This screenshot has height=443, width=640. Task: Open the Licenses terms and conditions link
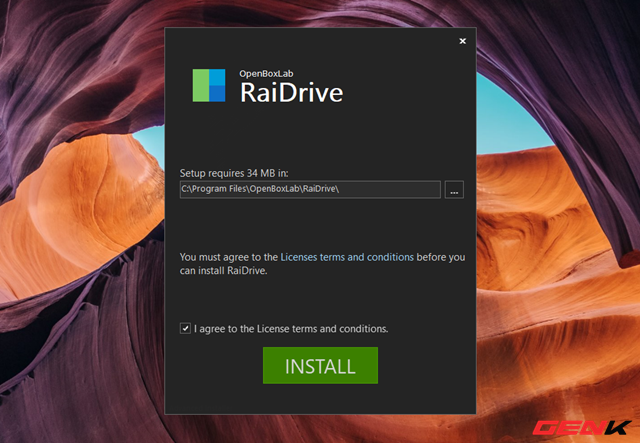[x=347, y=257]
